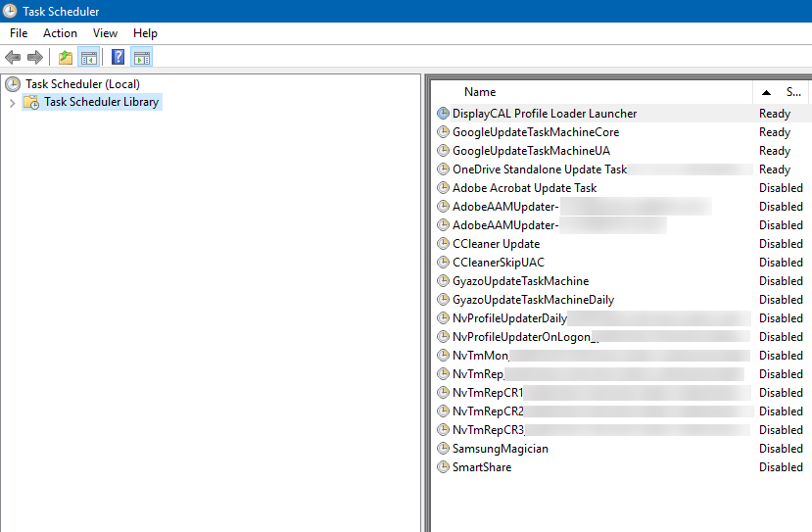Select the Adobe Acrobat Update Task name
Viewport: 812px width, 532px height.
pyautogui.click(x=525, y=188)
